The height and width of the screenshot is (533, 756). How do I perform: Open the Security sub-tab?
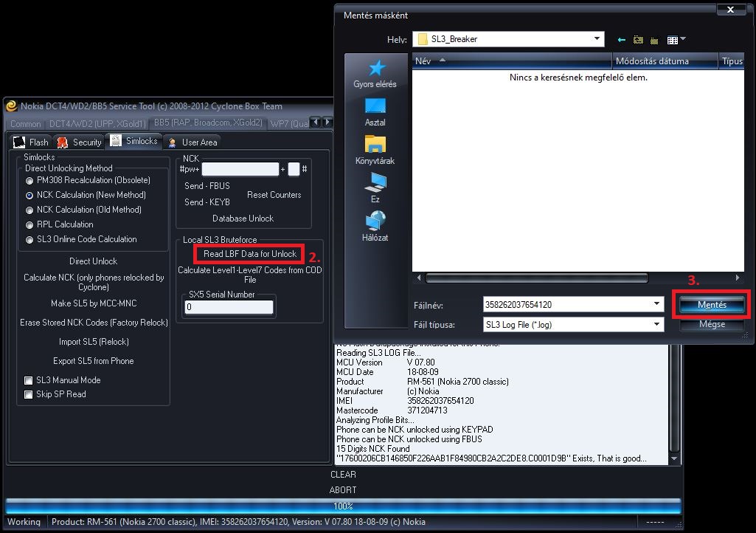click(x=80, y=142)
